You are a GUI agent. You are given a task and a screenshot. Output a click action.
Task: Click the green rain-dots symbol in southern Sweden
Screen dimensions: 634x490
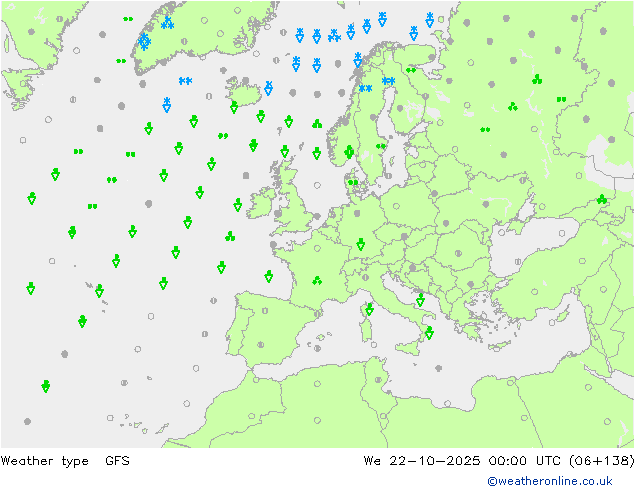(381, 146)
